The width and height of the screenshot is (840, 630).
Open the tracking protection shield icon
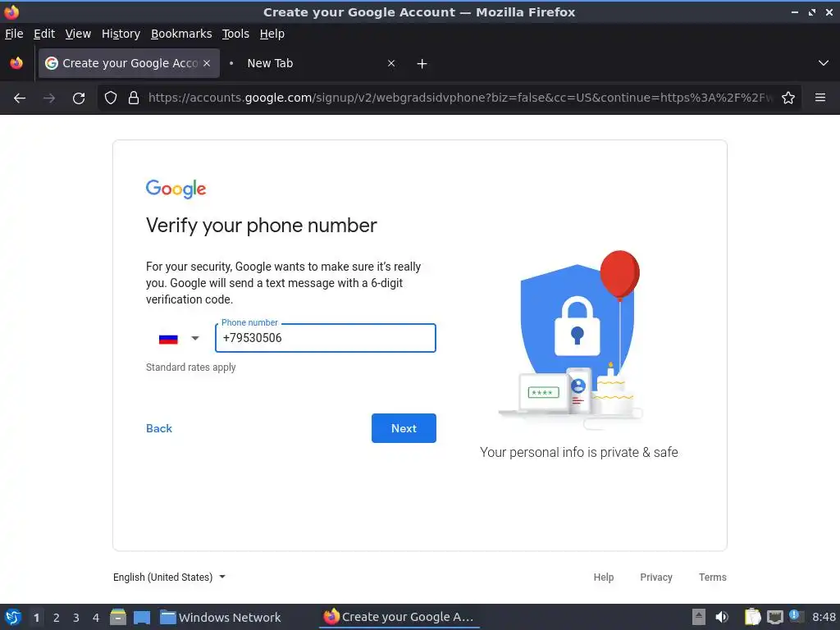(111, 98)
